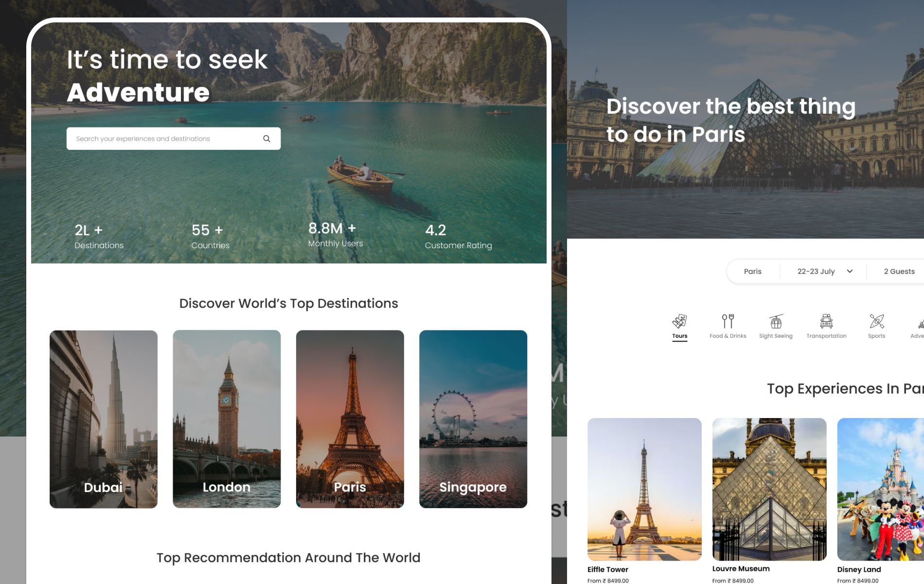Click the Sports kayak icon
The width and height of the screenshot is (924, 584).
click(876, 322)
